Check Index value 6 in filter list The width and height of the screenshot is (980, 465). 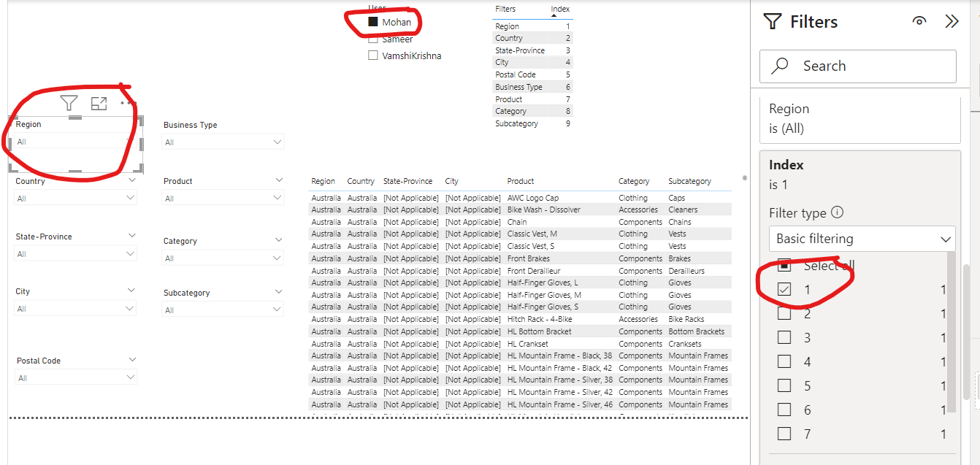(x=784, y=410)
